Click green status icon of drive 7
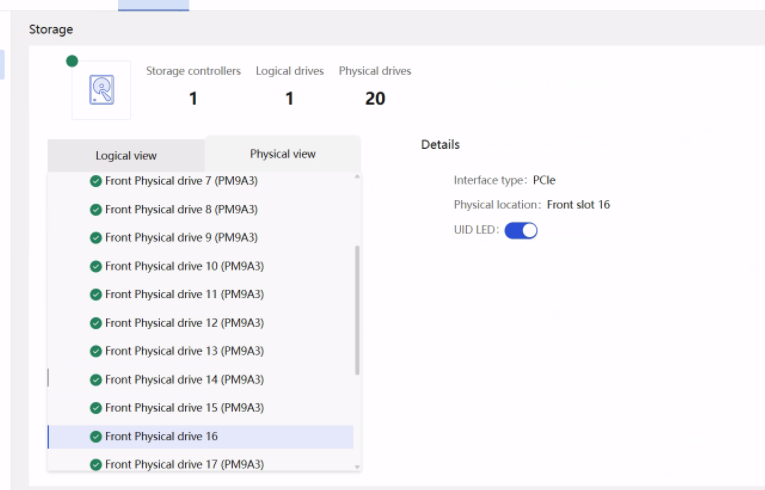The height and width of the screenshot is (490, 765). pyautogui.click(x=96, y=181)
